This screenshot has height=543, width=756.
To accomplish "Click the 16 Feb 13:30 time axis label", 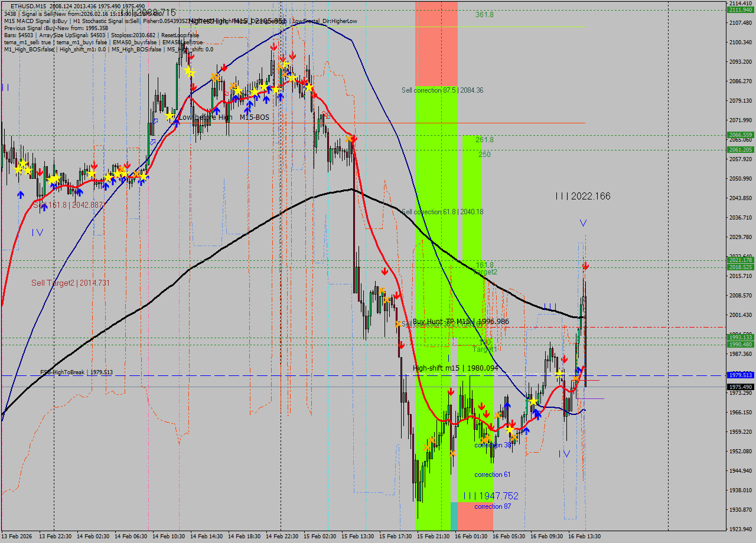I will (x=584, y=537).
